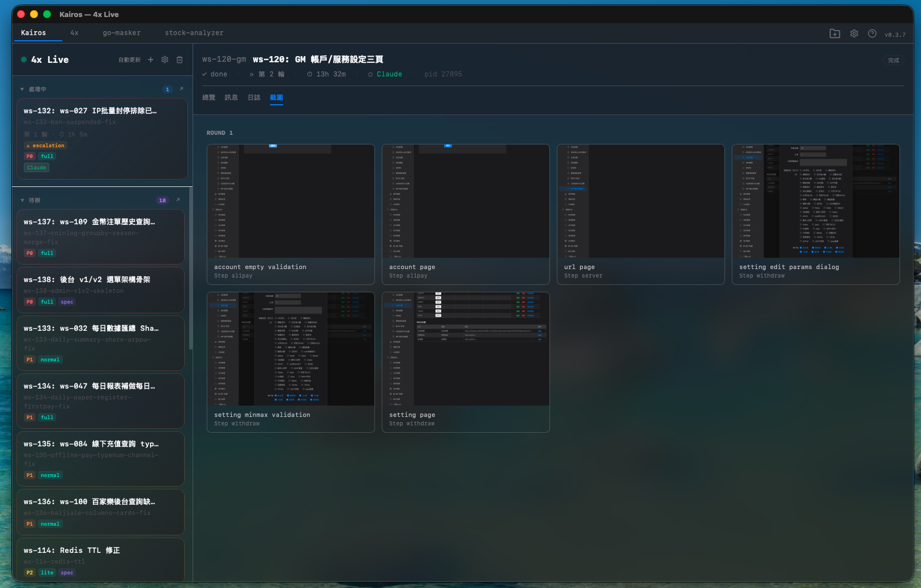The width and height of the screenshot is (921, 588).
Task: Open the 日誌 log tab
Action: point(254,97)
